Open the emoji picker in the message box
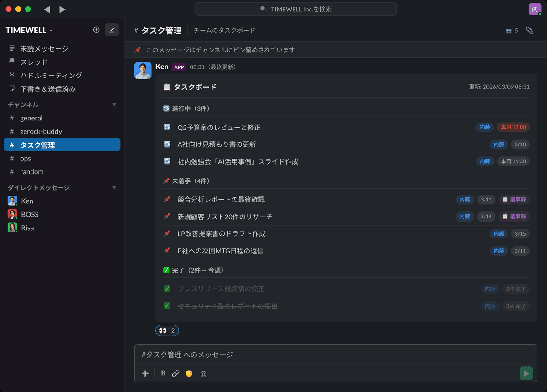Image resolution: width=547 pixels, height=392 pixels. [189, 373]
